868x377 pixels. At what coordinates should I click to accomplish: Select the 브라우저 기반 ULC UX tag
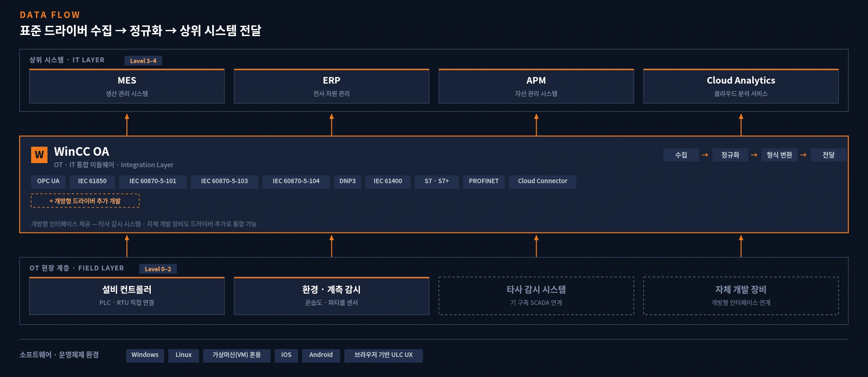[x=384, y=355]
